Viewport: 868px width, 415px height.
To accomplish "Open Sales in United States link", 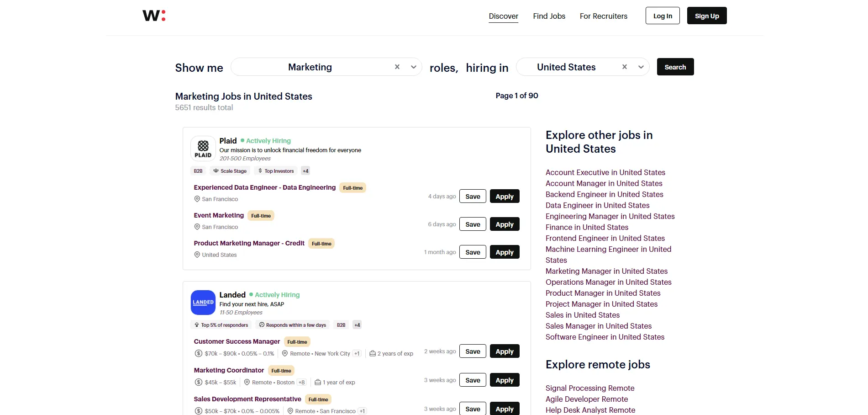I will (583, 315).
